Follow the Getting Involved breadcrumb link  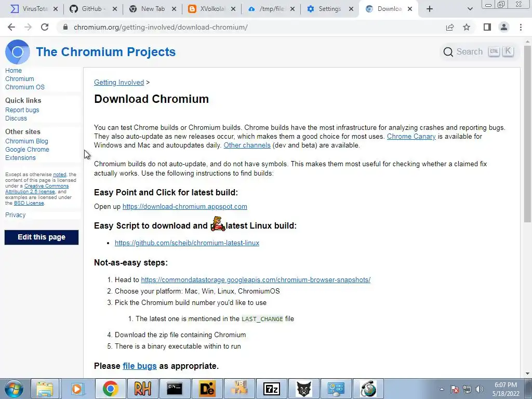pyautogui.click(x=119, y=83)
